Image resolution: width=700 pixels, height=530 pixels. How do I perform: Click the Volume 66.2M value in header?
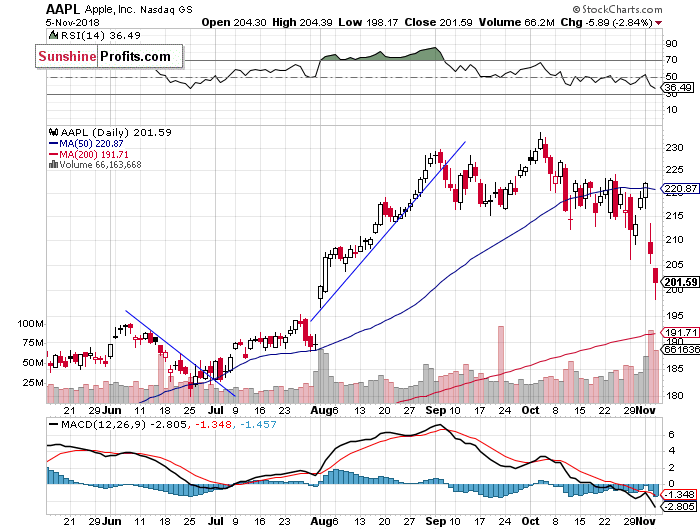click(517, 22)
